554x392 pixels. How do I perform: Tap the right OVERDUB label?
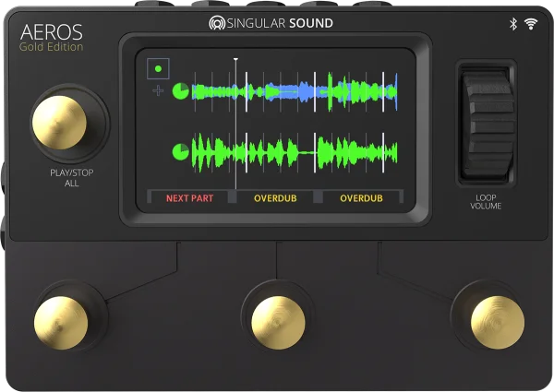(x=361, y=198)
